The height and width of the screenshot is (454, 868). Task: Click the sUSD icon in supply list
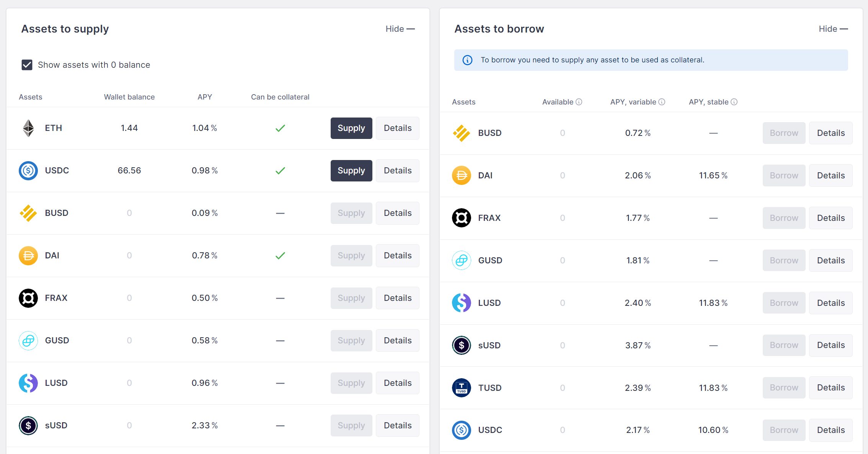pos(28,426)
